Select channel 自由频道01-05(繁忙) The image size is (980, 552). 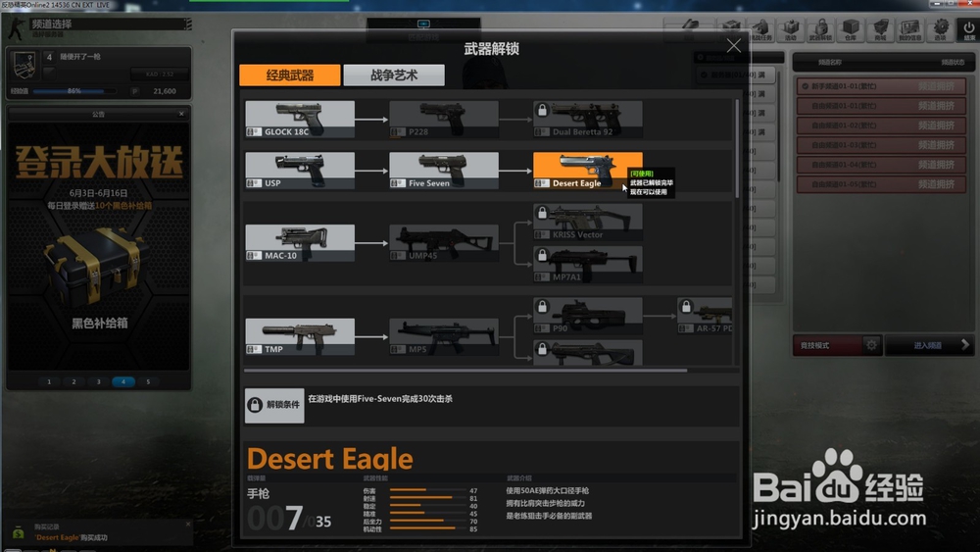[881, 184]
